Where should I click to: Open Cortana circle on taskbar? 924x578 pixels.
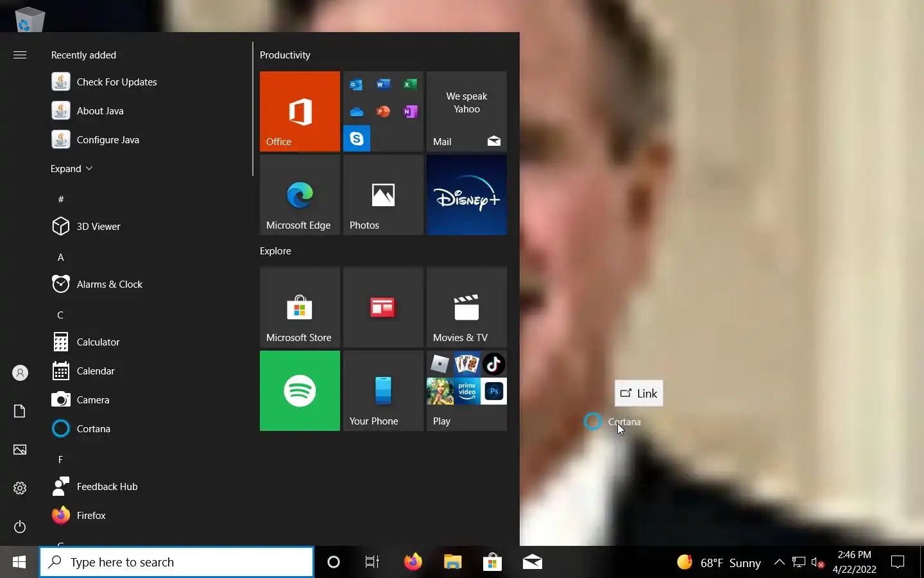click(334, 562)
